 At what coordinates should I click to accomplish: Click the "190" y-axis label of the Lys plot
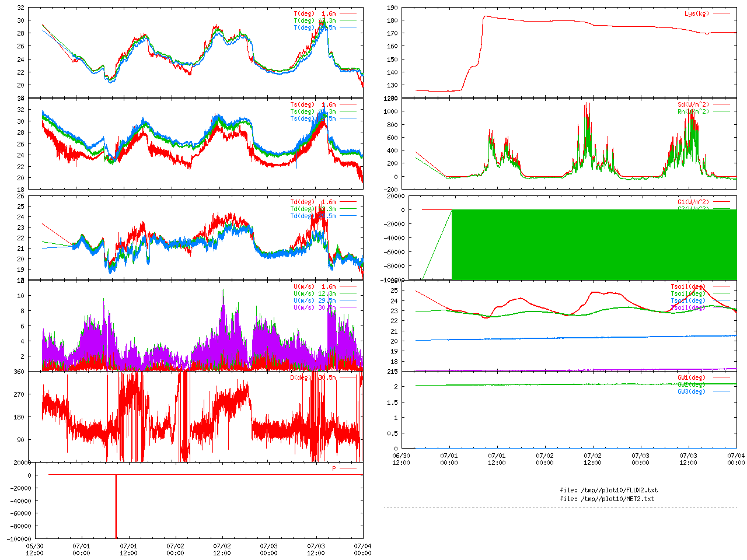pyautogui.click(x=392, y=8)
